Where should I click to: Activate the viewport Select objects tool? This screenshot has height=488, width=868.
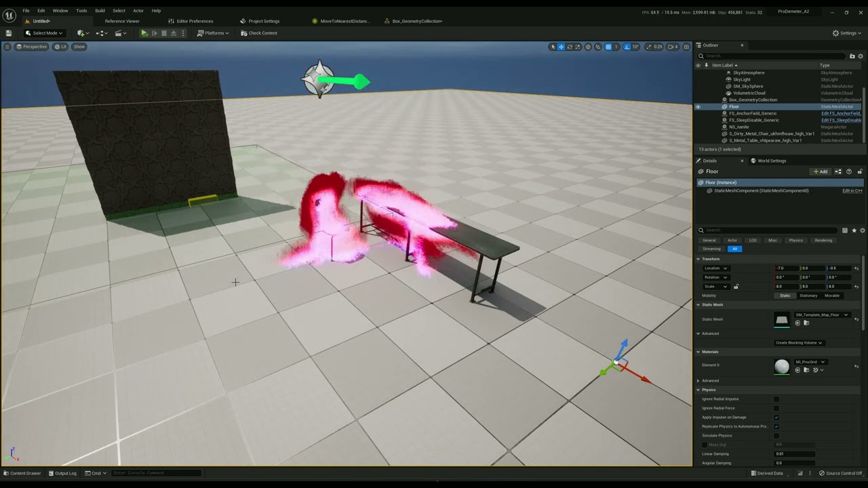[553, 47]
